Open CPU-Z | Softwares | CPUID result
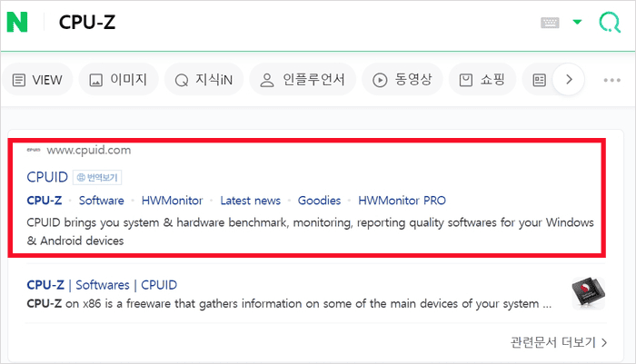636x364 pixels. [102, 285]
